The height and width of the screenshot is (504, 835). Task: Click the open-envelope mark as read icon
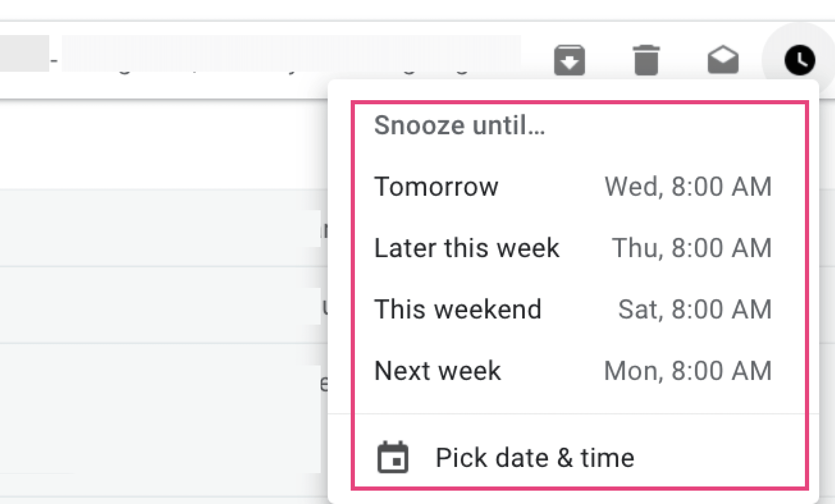tap(723, 60)
